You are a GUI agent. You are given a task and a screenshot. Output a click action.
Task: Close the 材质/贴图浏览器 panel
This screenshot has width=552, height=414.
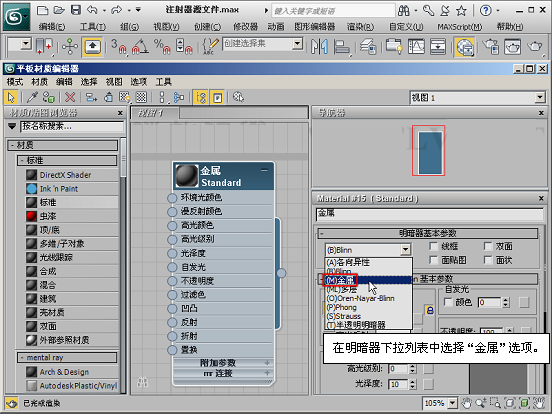pos(120,113)
